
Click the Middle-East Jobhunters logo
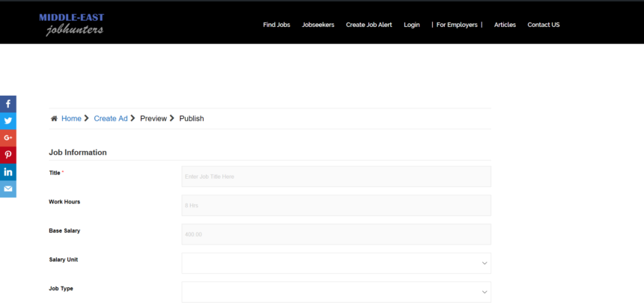72,24
